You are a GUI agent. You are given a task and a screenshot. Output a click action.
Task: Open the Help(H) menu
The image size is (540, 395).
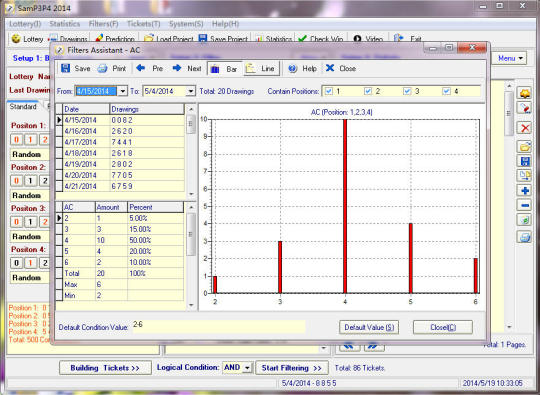(225, 24)
